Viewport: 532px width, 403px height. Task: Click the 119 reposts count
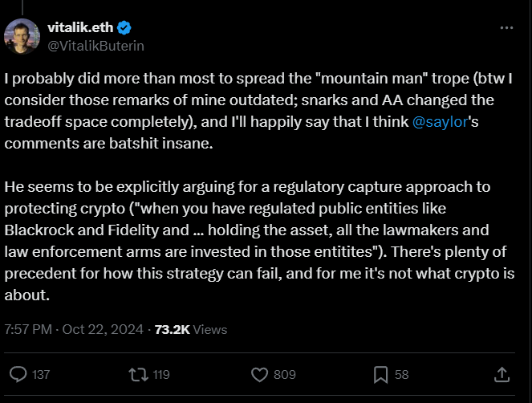[x=160, y=374]
